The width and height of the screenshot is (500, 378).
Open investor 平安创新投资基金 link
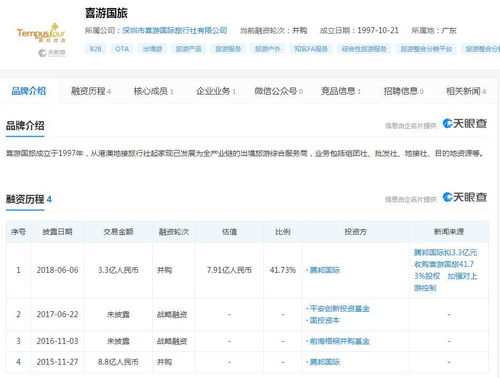coord(340,309)
